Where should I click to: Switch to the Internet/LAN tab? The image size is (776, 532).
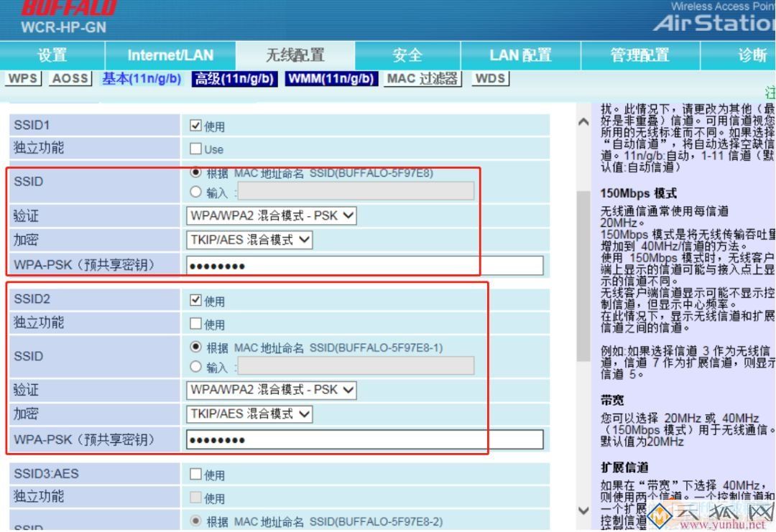coord(170,55)
